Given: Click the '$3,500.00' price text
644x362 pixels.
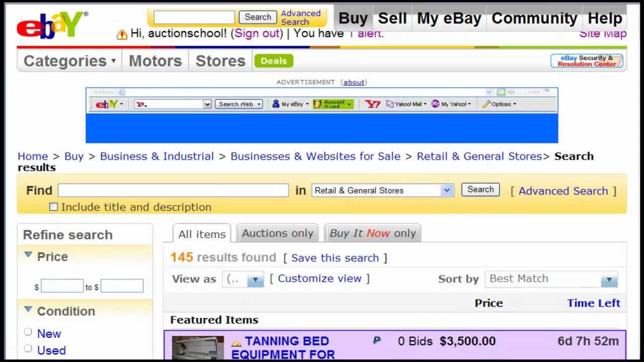Looking at the screenshot, I should (x=467, y=341).
